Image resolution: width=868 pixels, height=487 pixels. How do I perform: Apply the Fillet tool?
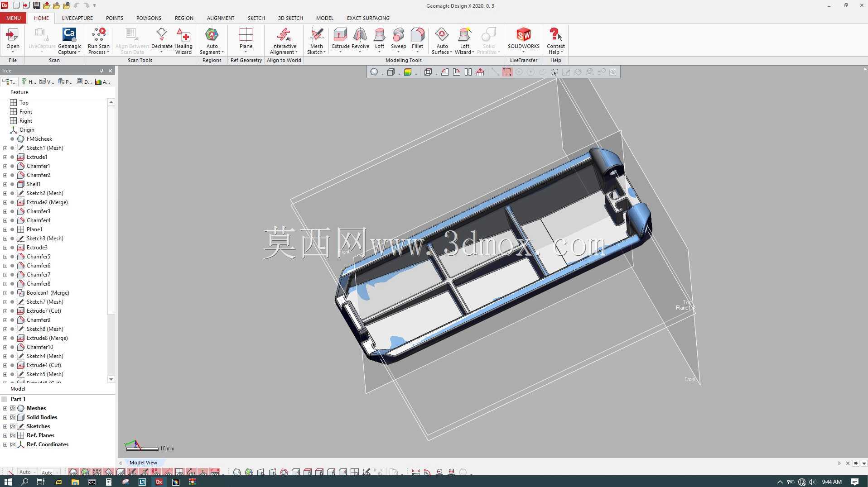point(417,40)
